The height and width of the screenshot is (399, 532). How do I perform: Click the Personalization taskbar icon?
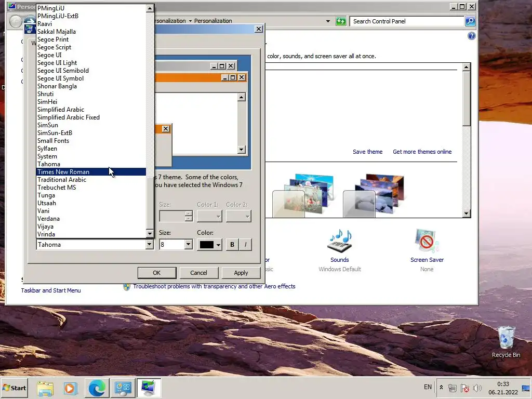[x=148, y=388]
